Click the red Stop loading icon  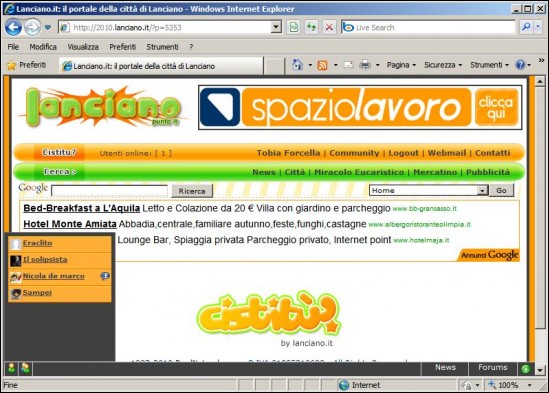pos(329,27)
